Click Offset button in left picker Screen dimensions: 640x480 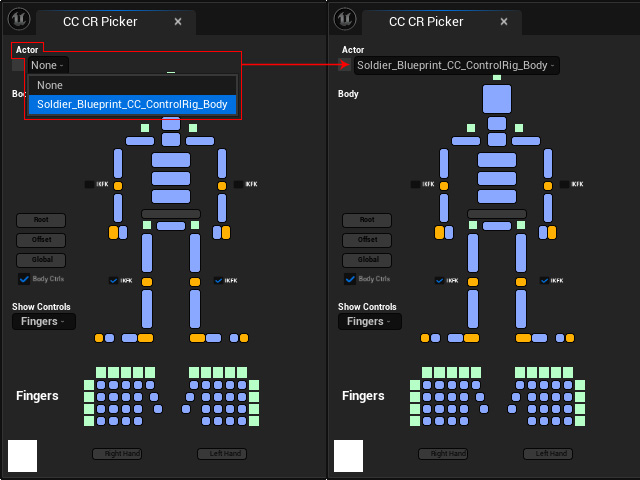pos(41,240)
